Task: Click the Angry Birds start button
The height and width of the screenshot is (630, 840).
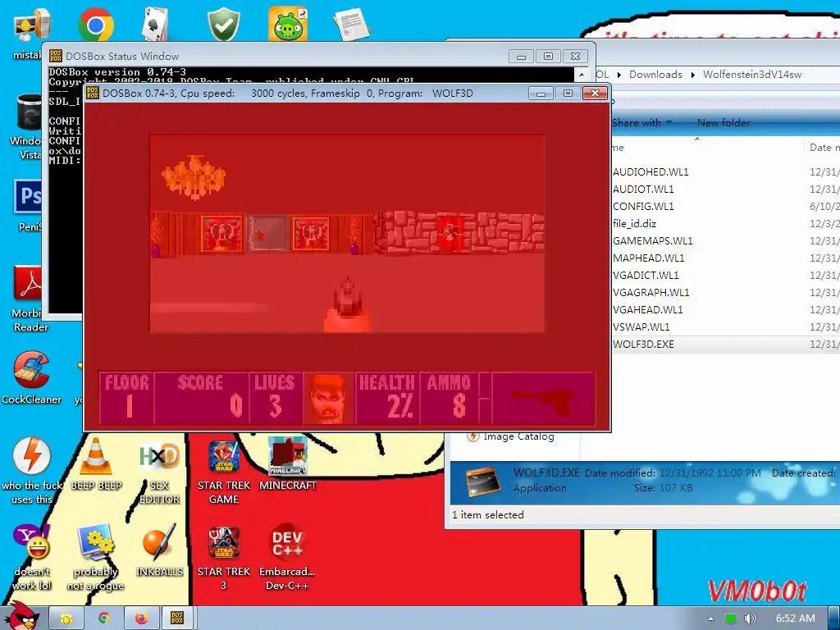Action: coord(23,617)
